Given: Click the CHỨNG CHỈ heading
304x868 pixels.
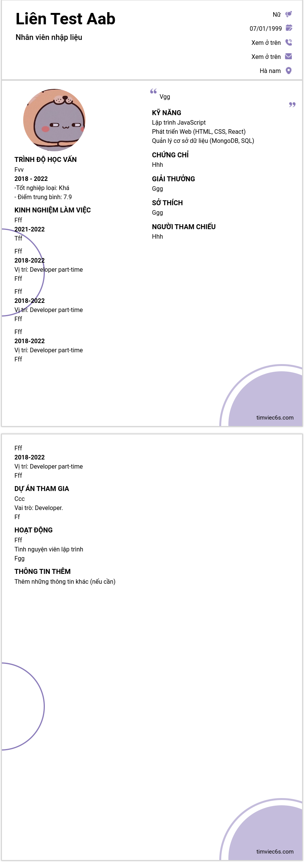Looking at the screenshot, I should click(170, 155).
